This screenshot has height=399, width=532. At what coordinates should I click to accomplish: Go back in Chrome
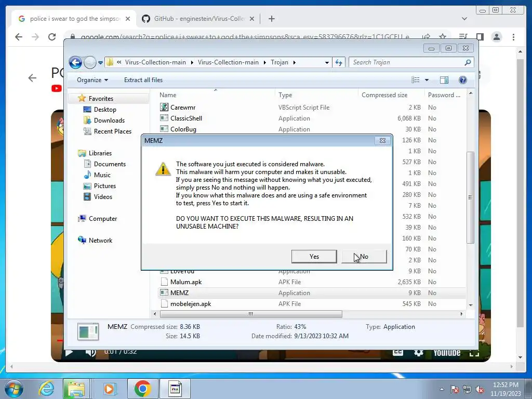18,37
